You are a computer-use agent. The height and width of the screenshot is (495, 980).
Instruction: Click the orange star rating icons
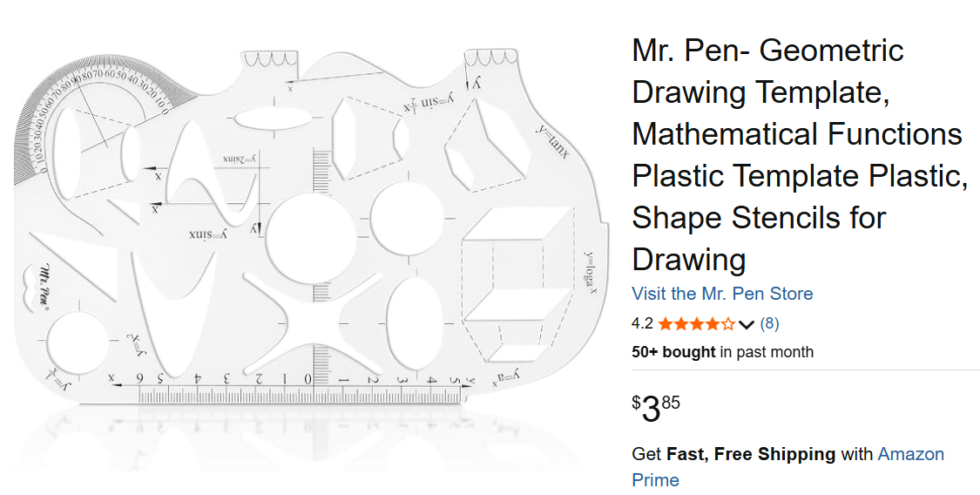[696, 324]
